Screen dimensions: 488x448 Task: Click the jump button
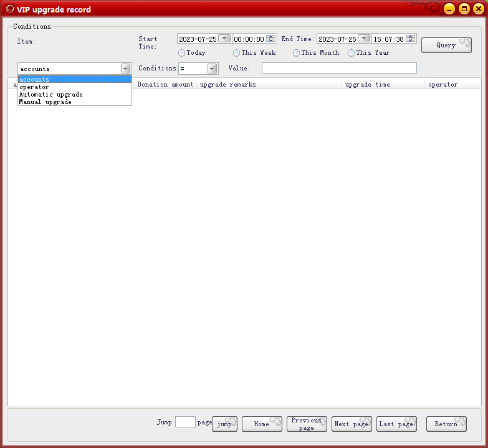pyautogui.click(x=225, y=424)
